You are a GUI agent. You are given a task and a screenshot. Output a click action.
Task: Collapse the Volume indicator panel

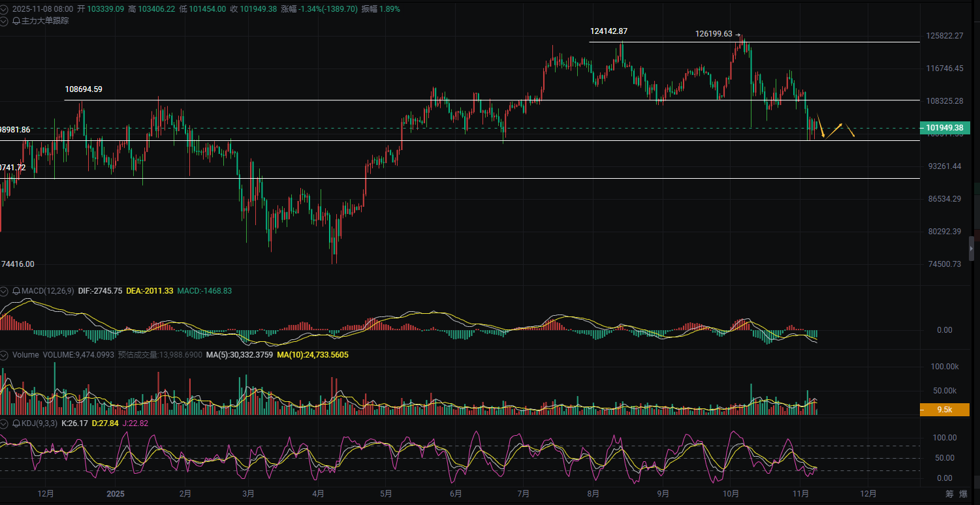click(5, 355)
